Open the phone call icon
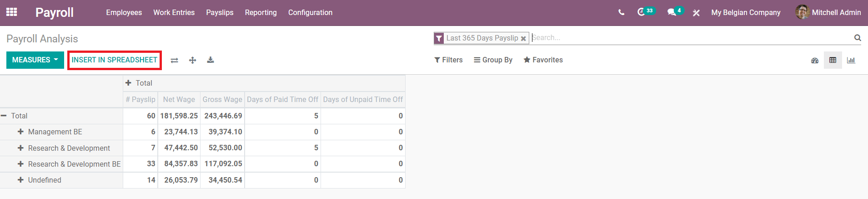 pyautogui.click(x=621, y=12)
